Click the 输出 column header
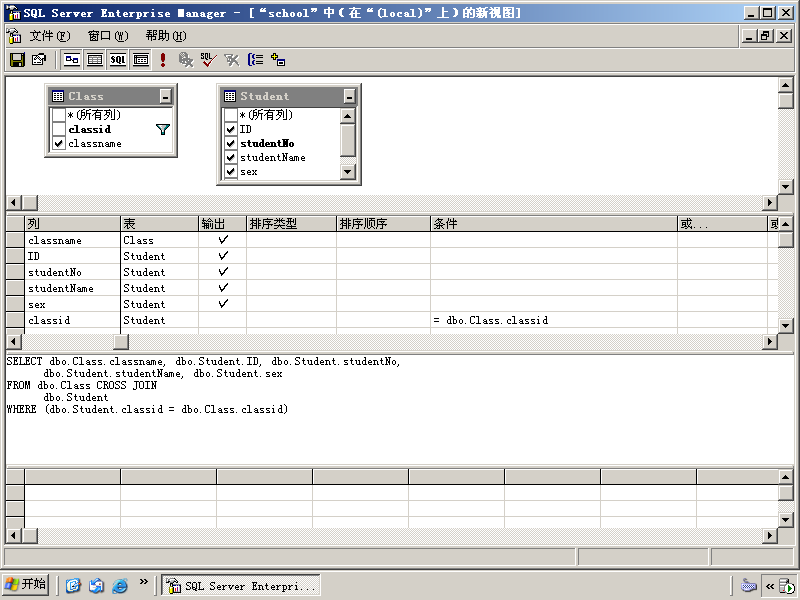 pyautogui.click(x=222, y=223)
